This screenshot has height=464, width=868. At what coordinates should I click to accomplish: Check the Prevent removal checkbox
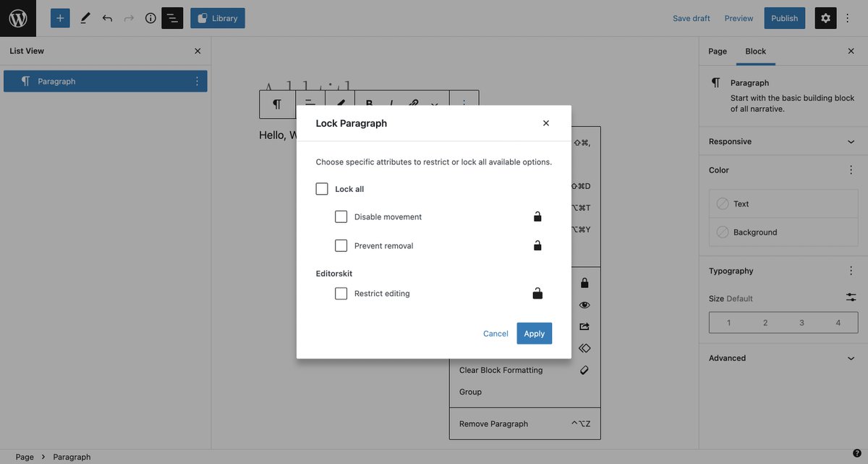[x=341, y=245]
